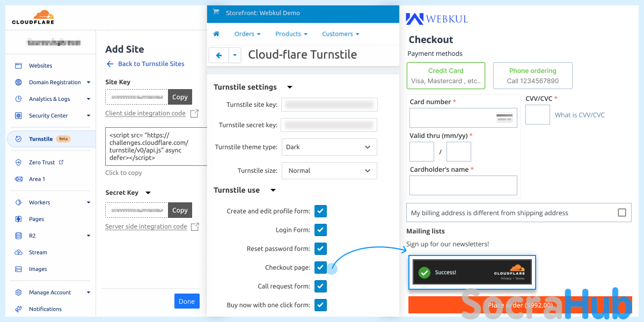Open the Orders menu
The image size is (644, 322).
(247, 34)
